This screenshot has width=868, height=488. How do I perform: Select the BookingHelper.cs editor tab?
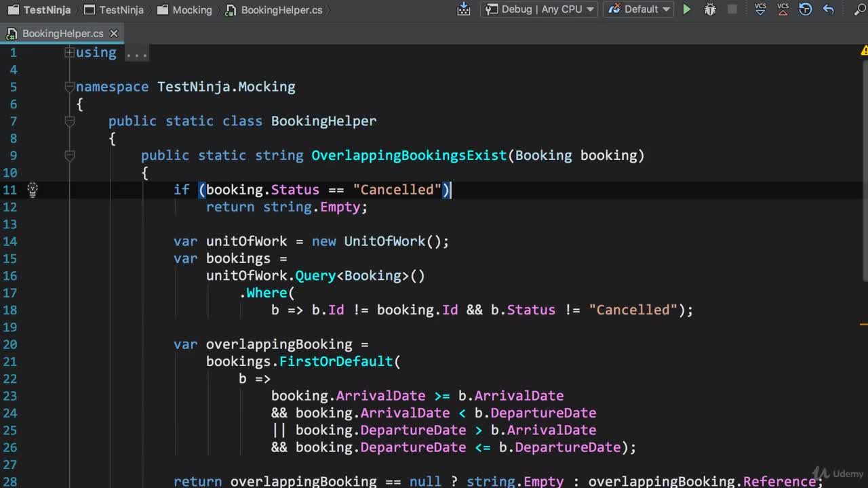coord(63,33)
